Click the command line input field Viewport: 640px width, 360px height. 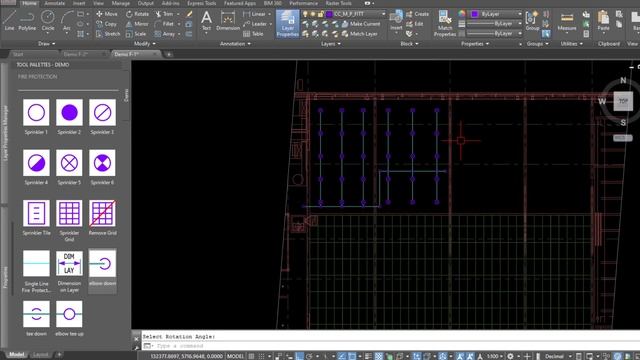point(390,346)
